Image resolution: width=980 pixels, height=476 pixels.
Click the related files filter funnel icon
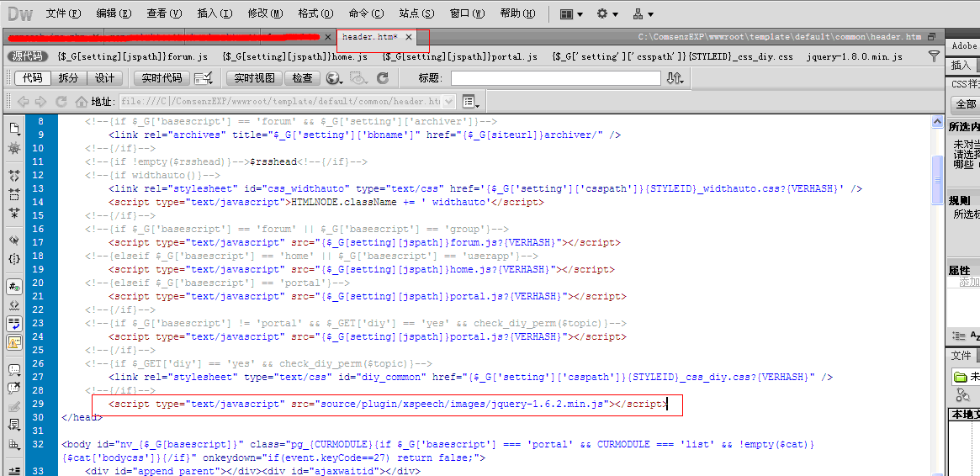934,57
